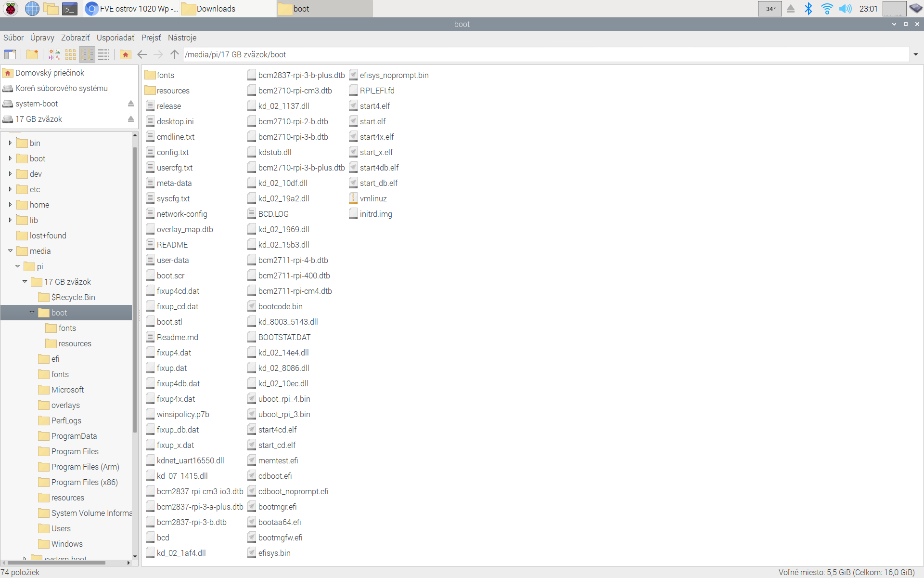This screenshot has width=924, height=578.
Task: Collapse the boot tree node
Action: [32, 313]
